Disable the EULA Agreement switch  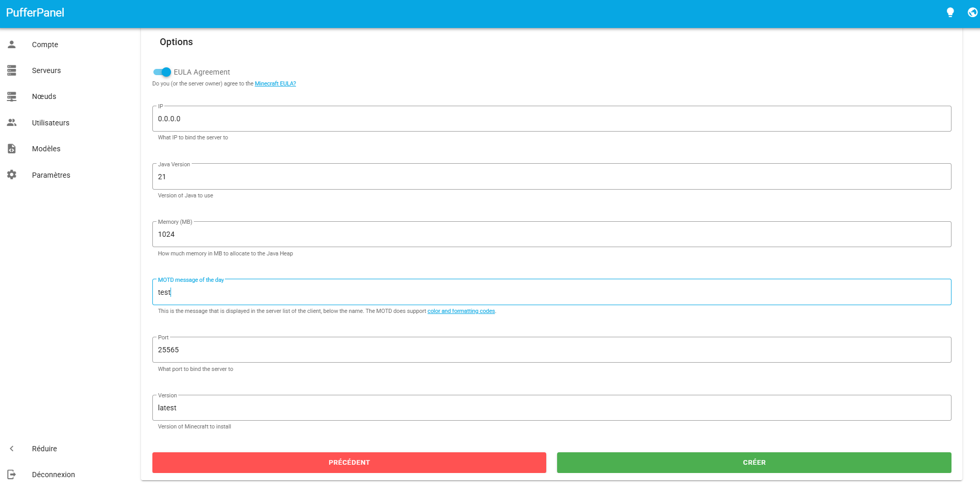pos(162,72)
